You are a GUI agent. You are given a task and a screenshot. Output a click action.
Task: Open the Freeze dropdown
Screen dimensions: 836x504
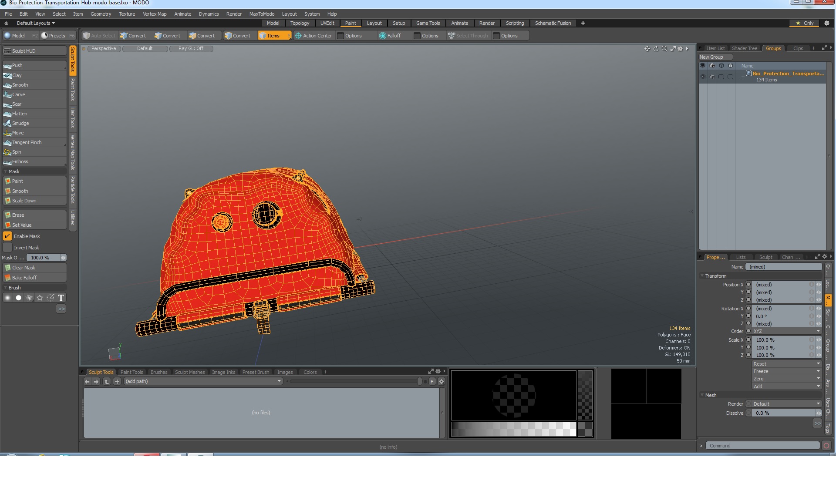[787, 371]
